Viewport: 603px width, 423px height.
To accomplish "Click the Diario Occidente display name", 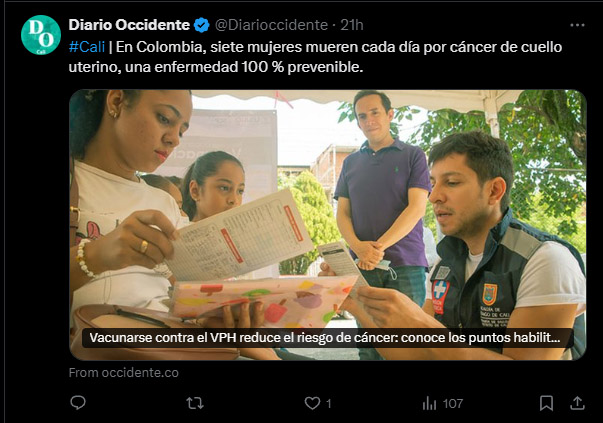I will click(x=129, y=25).
